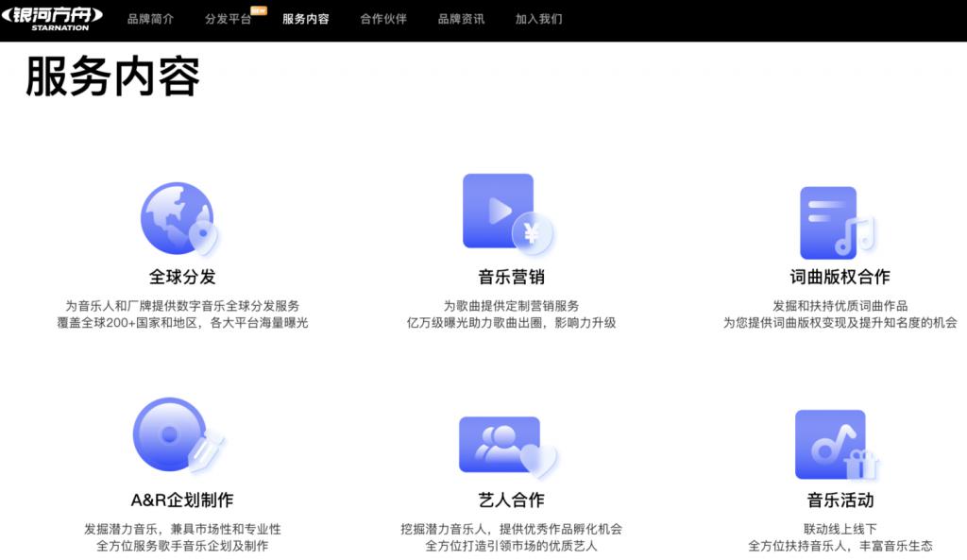Select the video play icon above 音乐营销
Viewport: 967px width, 560px height.
pos(499,210)
